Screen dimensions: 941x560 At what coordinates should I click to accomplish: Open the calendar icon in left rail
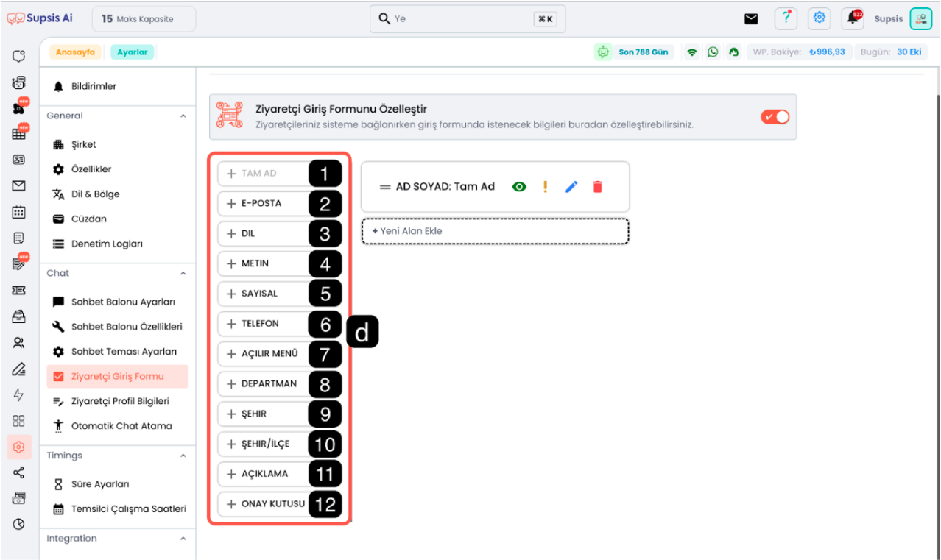(19, 212)
